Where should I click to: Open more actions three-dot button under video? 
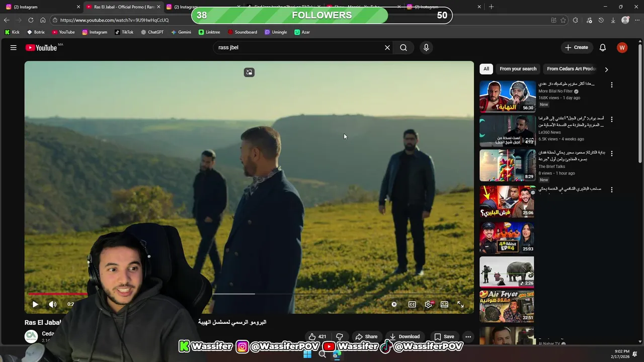468,337
